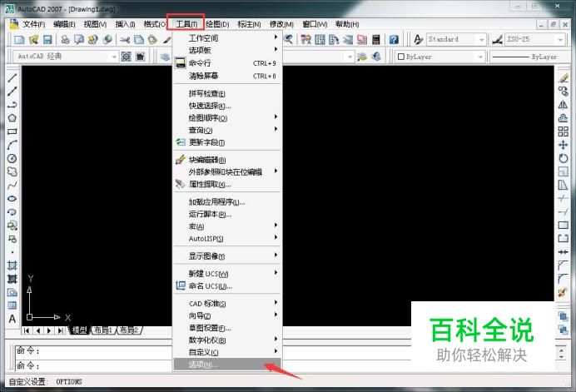Open the ByLayer color dropdown

click(x=480, y=57)
